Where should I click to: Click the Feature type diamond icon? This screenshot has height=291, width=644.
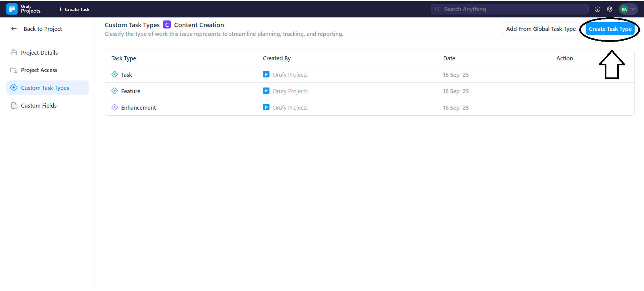coord(115,91)
